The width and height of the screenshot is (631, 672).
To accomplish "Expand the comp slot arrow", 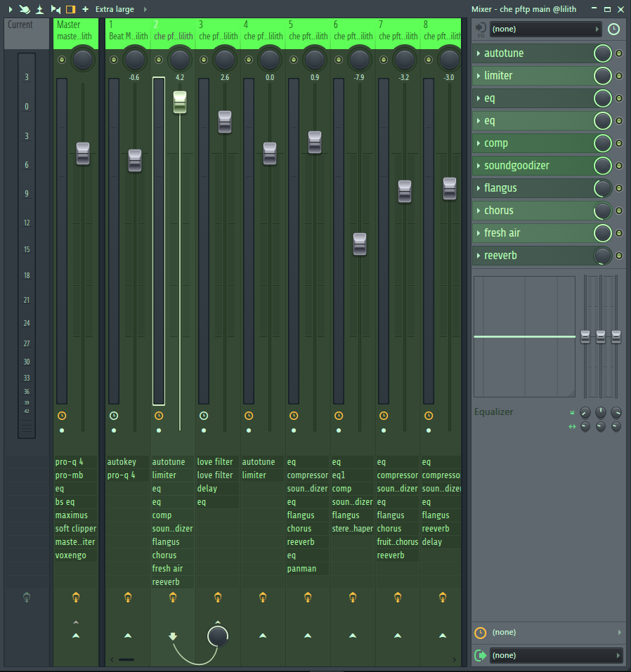I will tap(479, 143).
